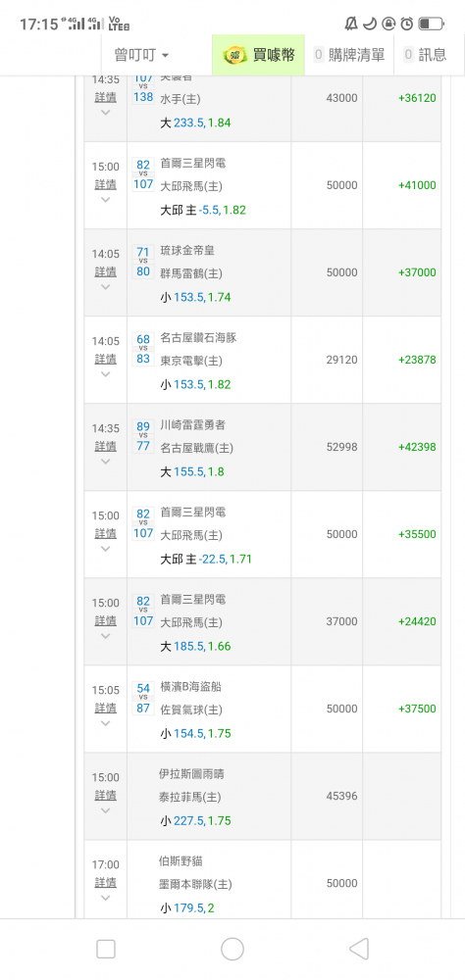The width and height of the screenshot is (465, 980).
Task: Tap the 小 179.5, 2 bet line
Action: (x=187, y=907)
